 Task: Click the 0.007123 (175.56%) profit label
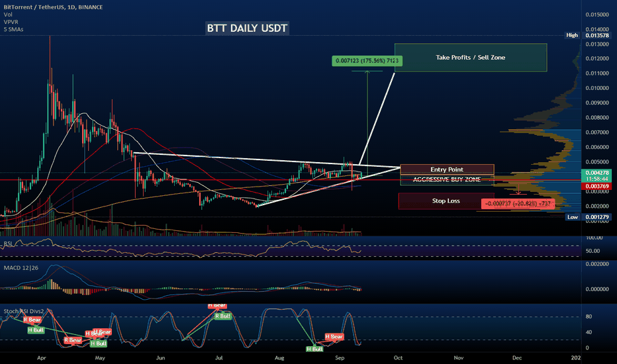coord(367,61)
